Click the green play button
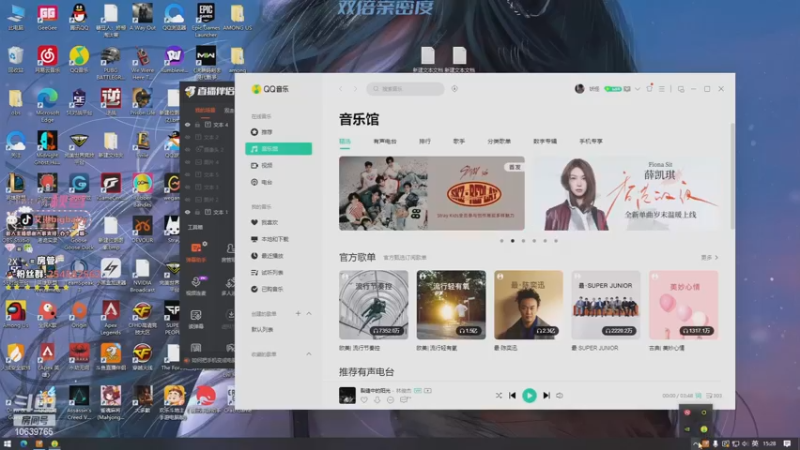The width and height of the screenshot is (800, 450). point(530,395)
